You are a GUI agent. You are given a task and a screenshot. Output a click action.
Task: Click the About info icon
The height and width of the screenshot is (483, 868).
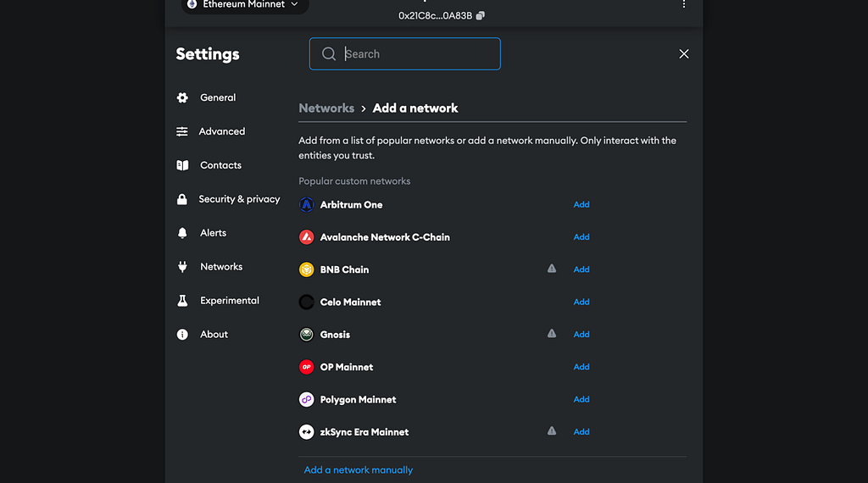point(182,334)
